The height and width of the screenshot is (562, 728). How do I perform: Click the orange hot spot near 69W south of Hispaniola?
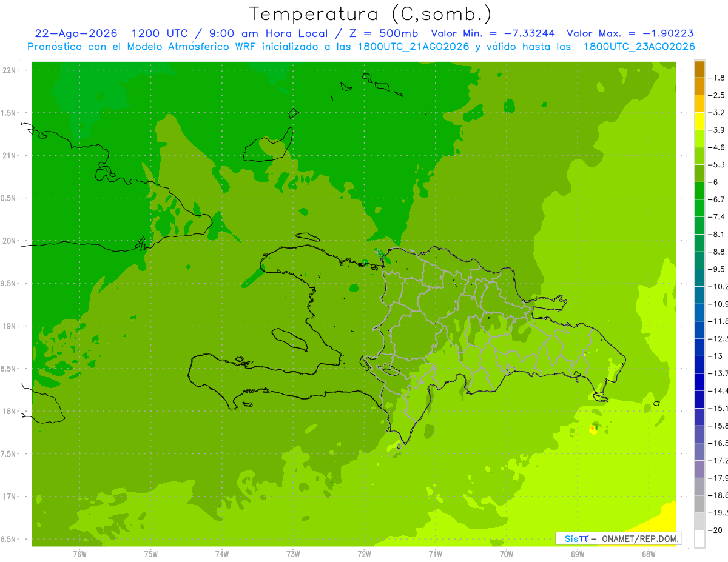(593, 429)
